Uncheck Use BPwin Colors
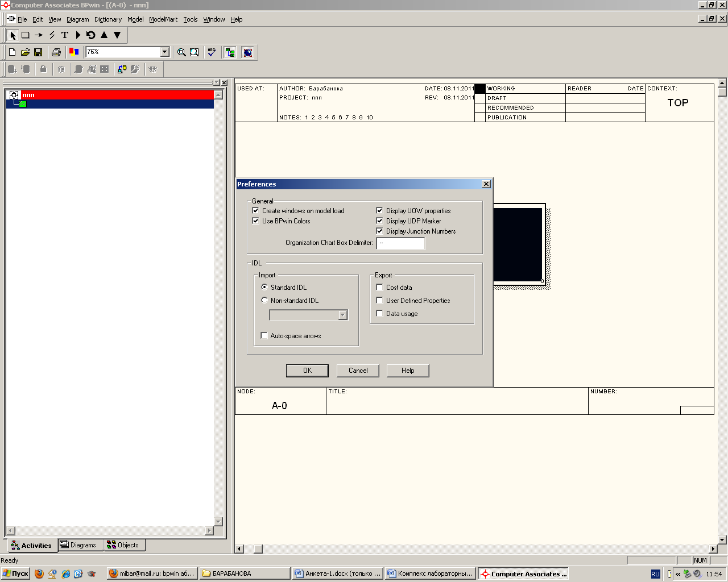The image size is (728, 582). click(x=255, y=221)
